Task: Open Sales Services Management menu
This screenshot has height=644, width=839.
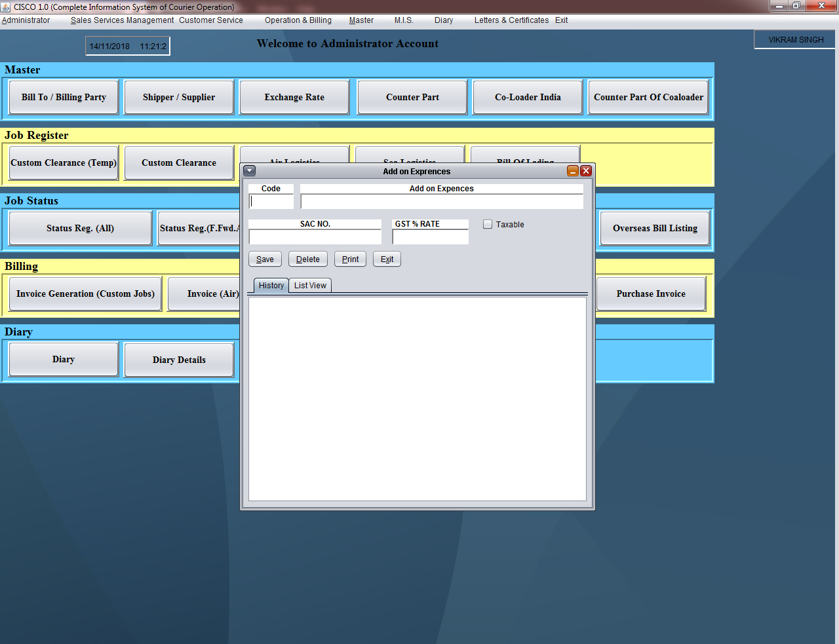Action: [123, 20]
